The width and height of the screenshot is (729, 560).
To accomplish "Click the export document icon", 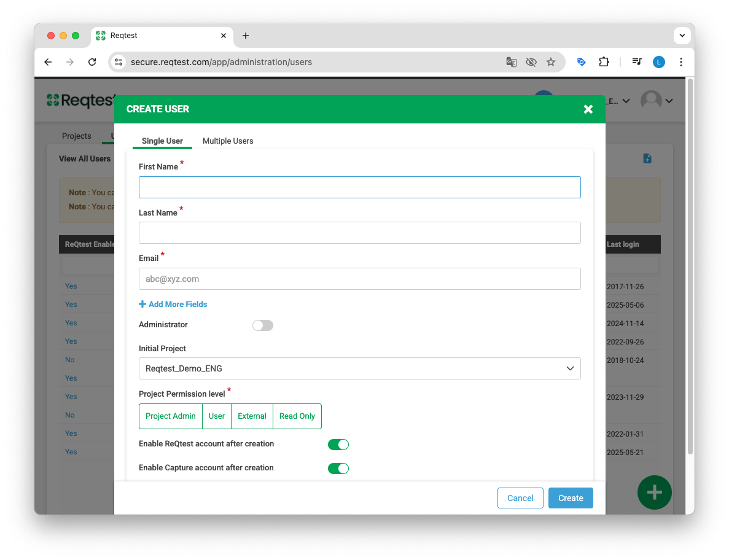I will (647, 159).
